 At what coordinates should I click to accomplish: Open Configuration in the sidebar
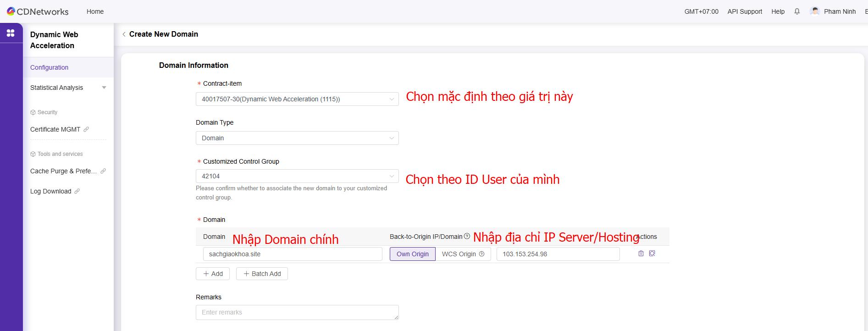pos(50,67)
